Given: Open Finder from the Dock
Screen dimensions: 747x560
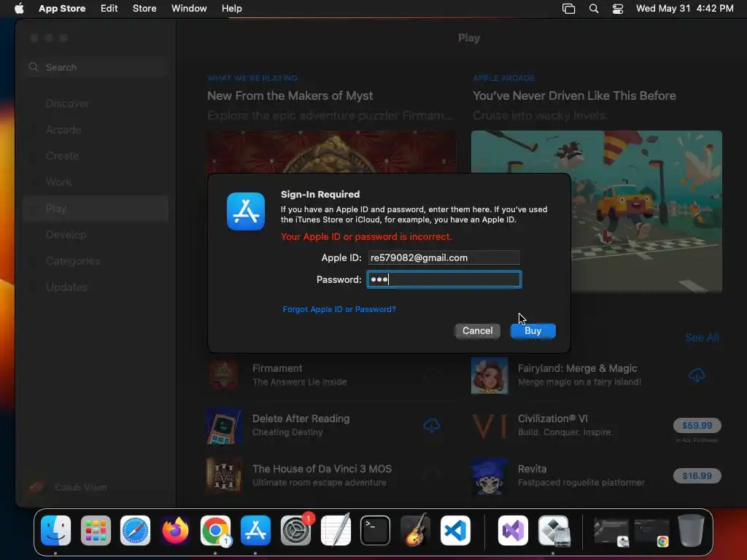Looking at the screenshot, I should coord(55,531).
